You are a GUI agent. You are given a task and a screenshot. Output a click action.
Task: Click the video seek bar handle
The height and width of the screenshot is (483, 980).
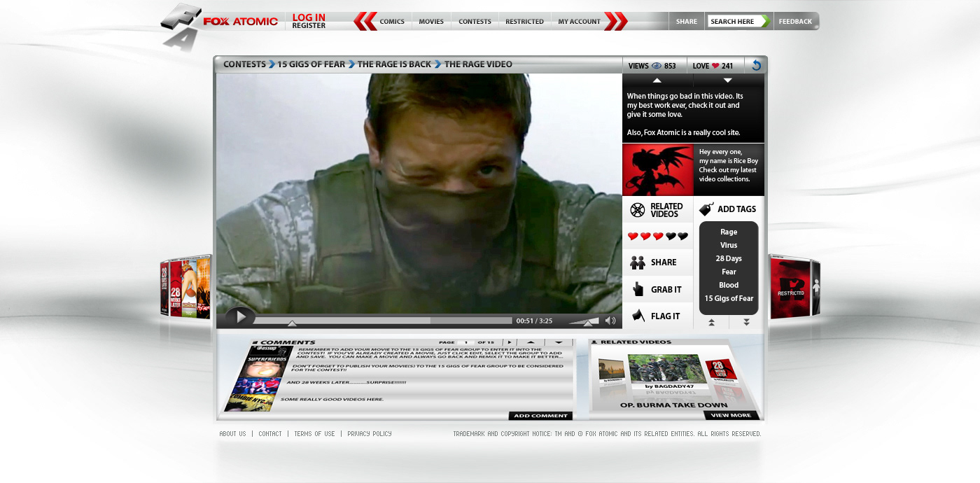[292, 323]
